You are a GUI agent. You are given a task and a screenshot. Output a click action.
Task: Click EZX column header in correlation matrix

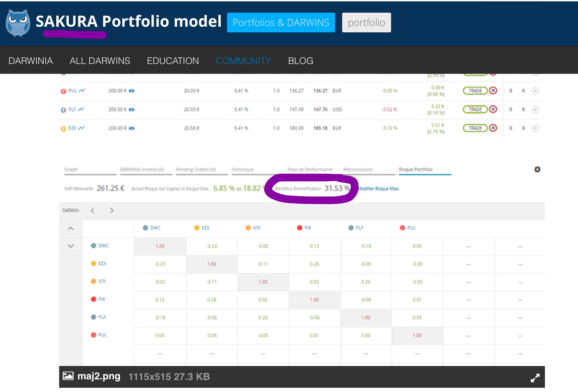pos(202,228)
